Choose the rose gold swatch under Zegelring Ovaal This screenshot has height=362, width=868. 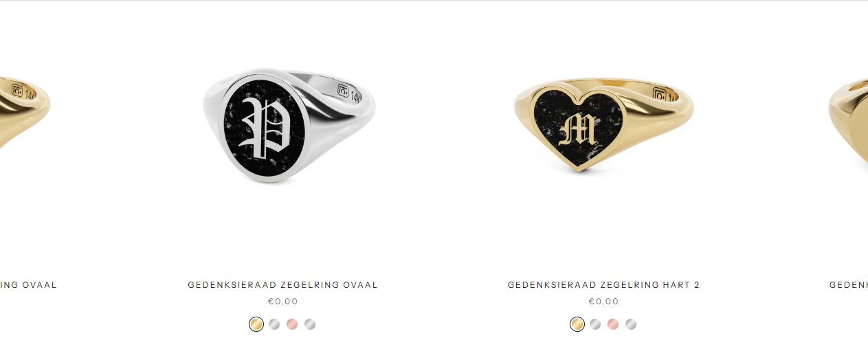[x=292, y=324]
